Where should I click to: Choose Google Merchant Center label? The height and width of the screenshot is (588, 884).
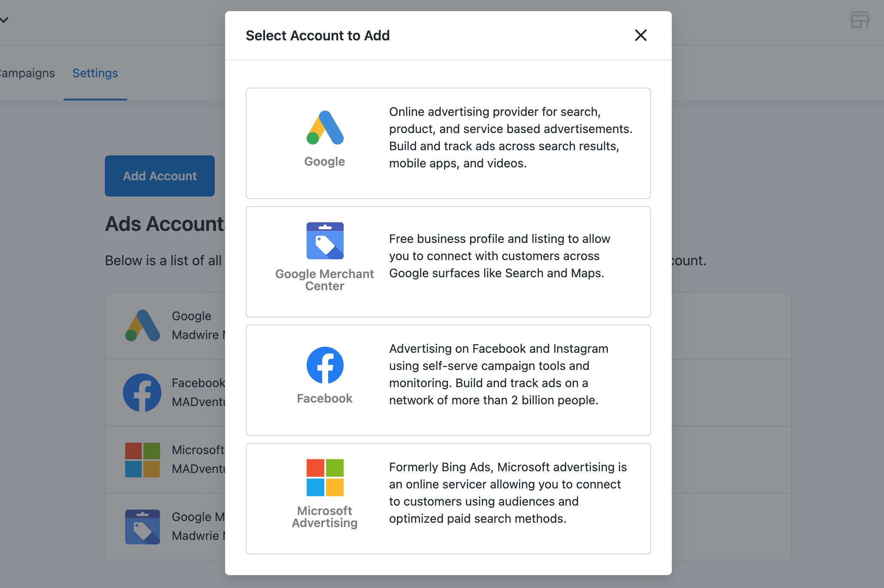[324, 280]
